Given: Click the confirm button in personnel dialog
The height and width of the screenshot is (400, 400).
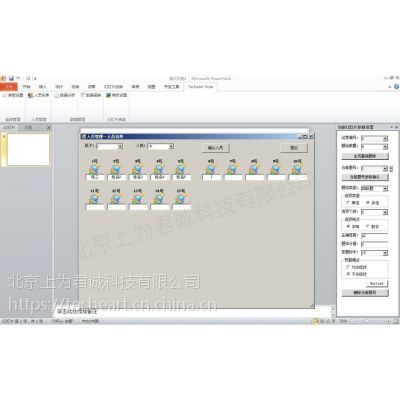Looking at the screenshot, I should pos(216,148).
